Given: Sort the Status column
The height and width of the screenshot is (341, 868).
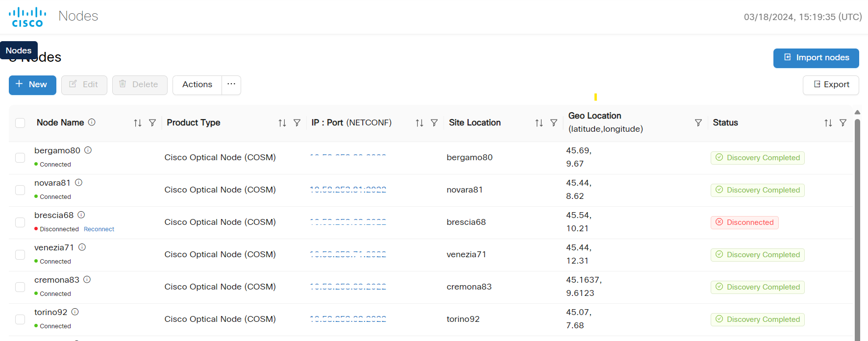Looking at the screenshot, I should point(828,123).
